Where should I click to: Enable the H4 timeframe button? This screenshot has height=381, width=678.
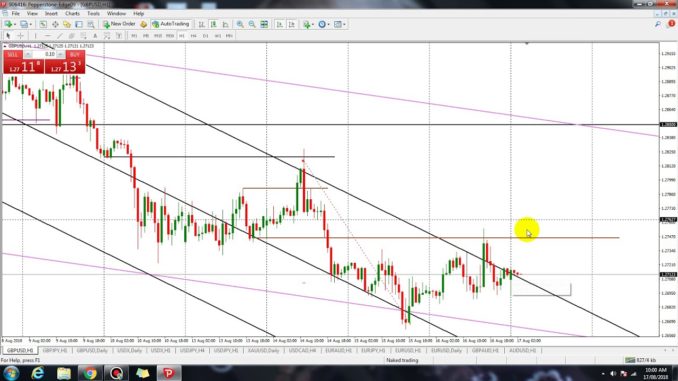click(193, 36)
